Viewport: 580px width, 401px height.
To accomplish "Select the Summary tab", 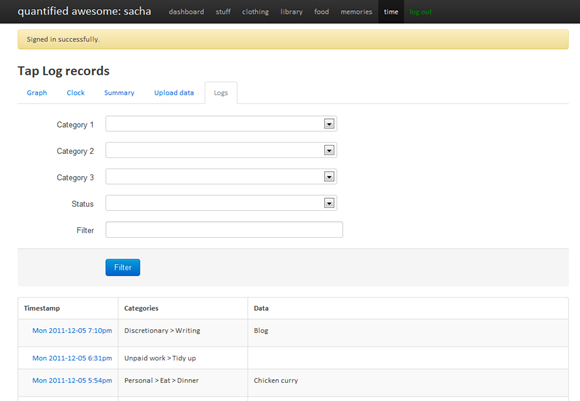I will point(119,93).
